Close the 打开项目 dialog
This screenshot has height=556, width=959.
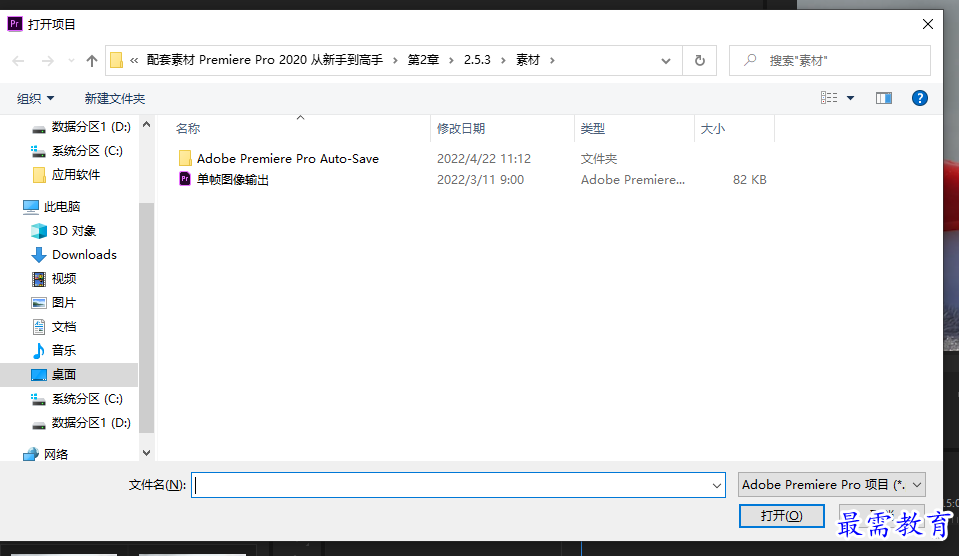pyautogui.click(x=928, y=24)
